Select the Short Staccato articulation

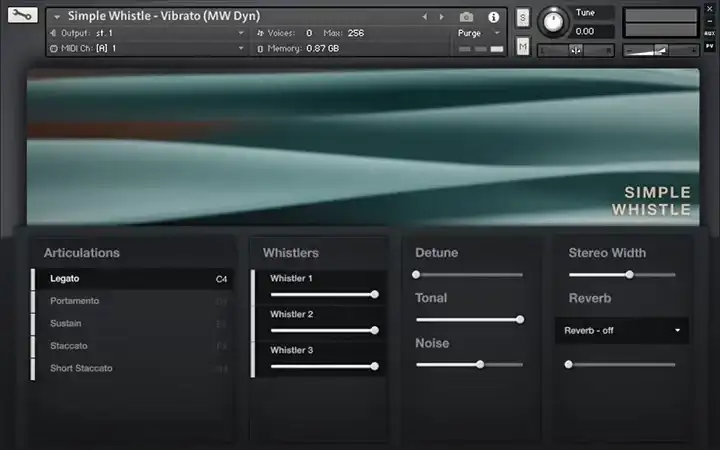[x=134, y=368]
